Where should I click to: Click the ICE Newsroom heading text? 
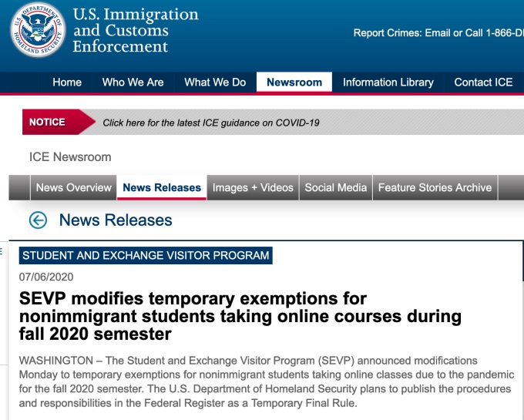pyautogui.click(x=70, y=157)
